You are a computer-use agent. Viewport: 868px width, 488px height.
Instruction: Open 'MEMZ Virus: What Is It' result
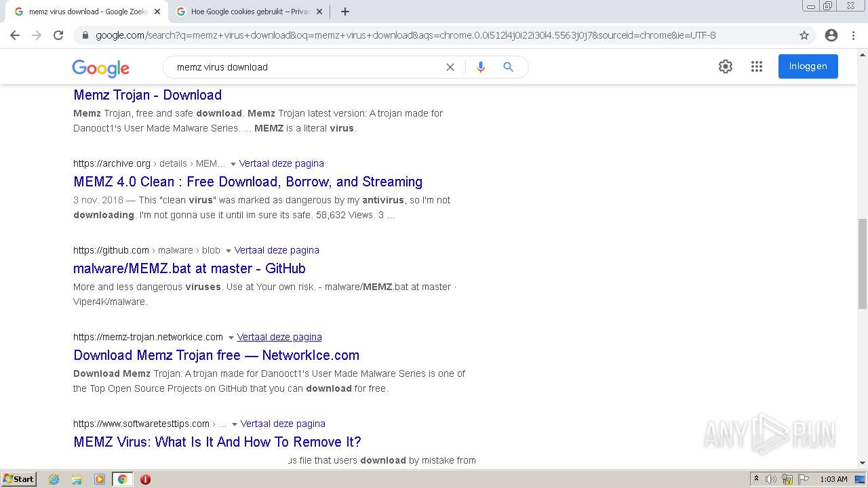pyautogui.click(x=217, y=442)
